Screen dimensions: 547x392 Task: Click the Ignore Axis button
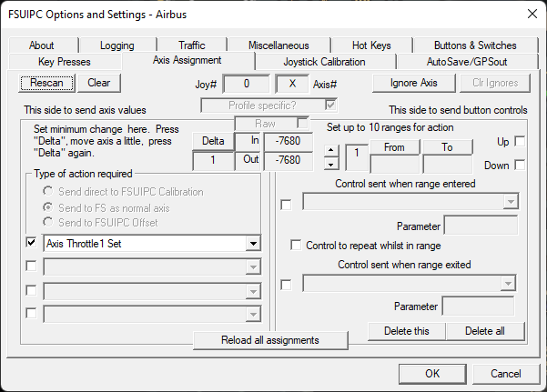pos(414,83)
